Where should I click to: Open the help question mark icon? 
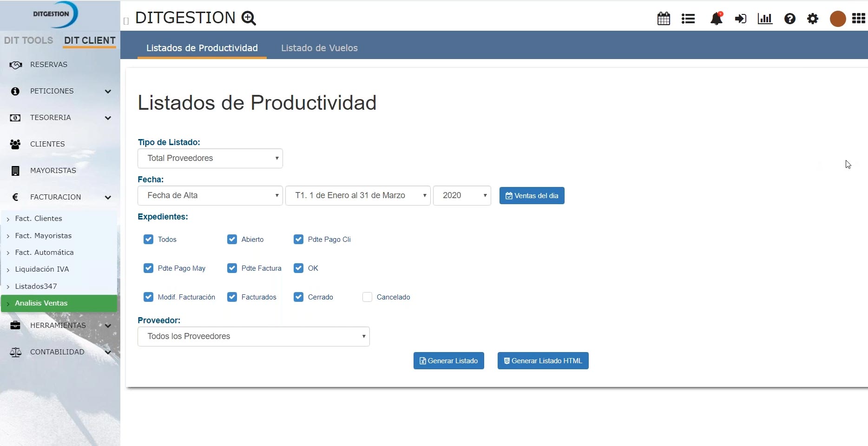click(789, 19)
